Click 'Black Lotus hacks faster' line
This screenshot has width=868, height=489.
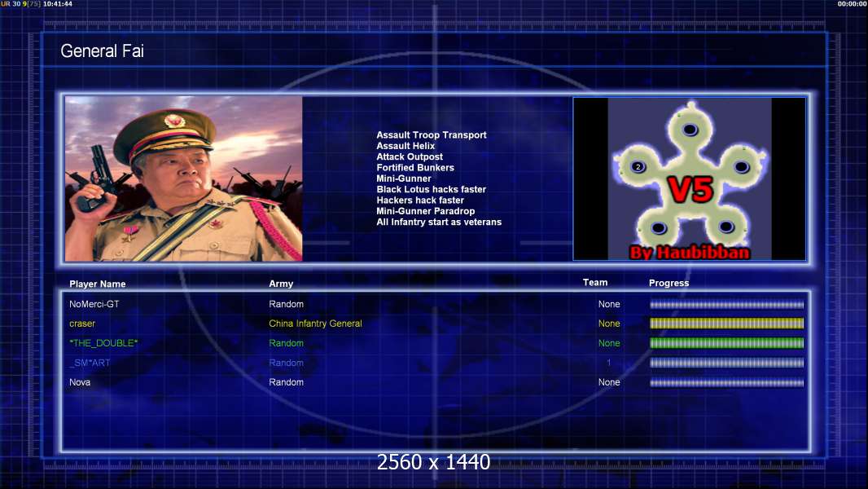point(432,189)
